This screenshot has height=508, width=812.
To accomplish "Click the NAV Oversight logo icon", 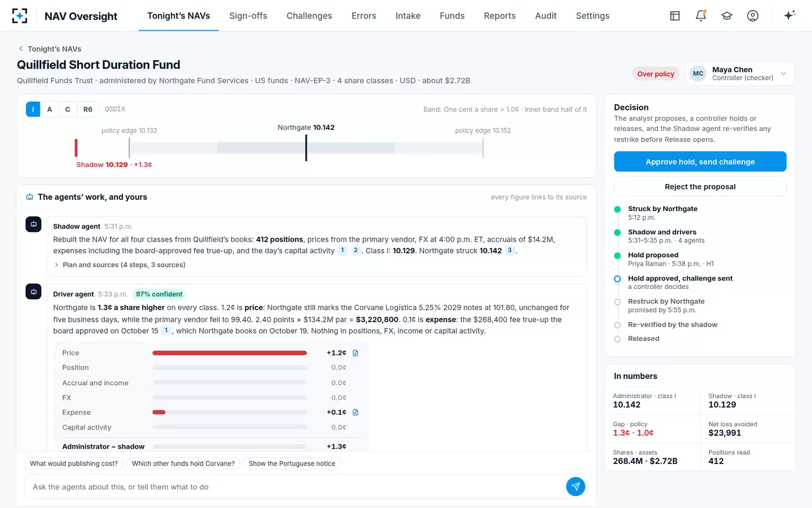I will (20, 16).
